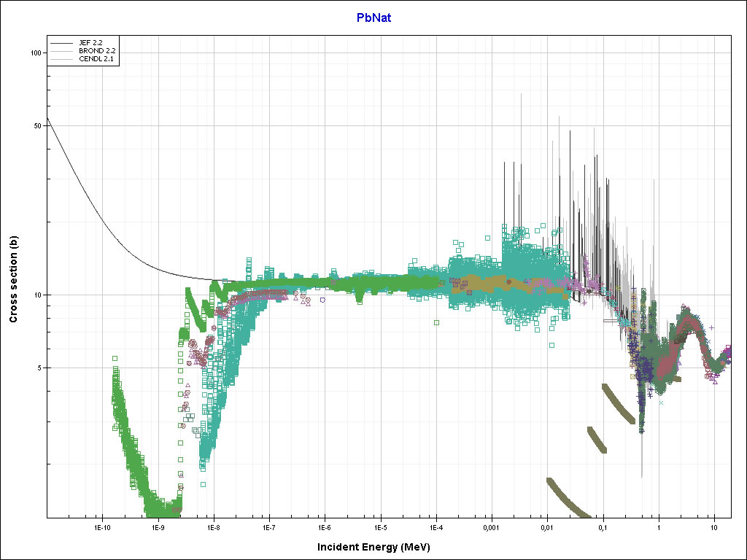Click the black JEF curve near y-axis 50

[x=50, y=125]
